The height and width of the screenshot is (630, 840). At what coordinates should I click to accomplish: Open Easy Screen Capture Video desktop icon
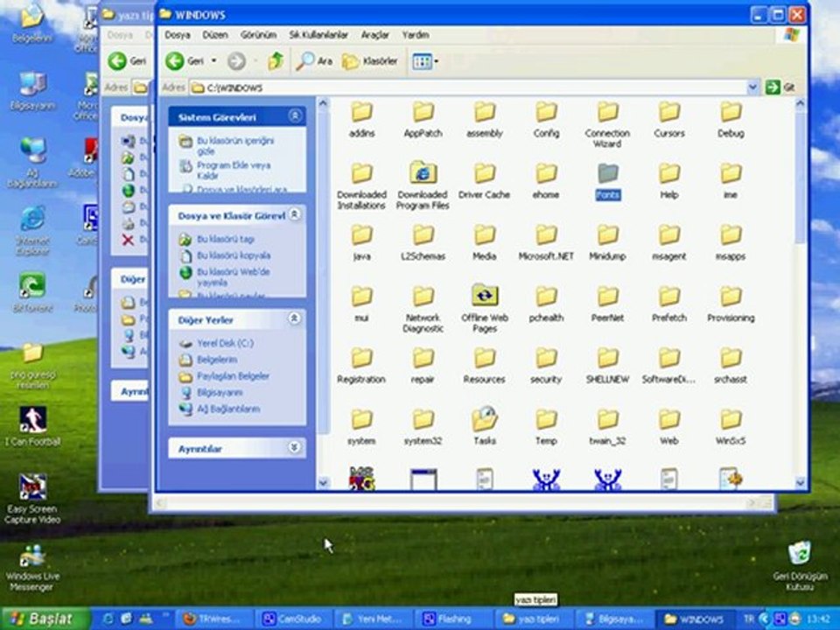click(32, 499)
